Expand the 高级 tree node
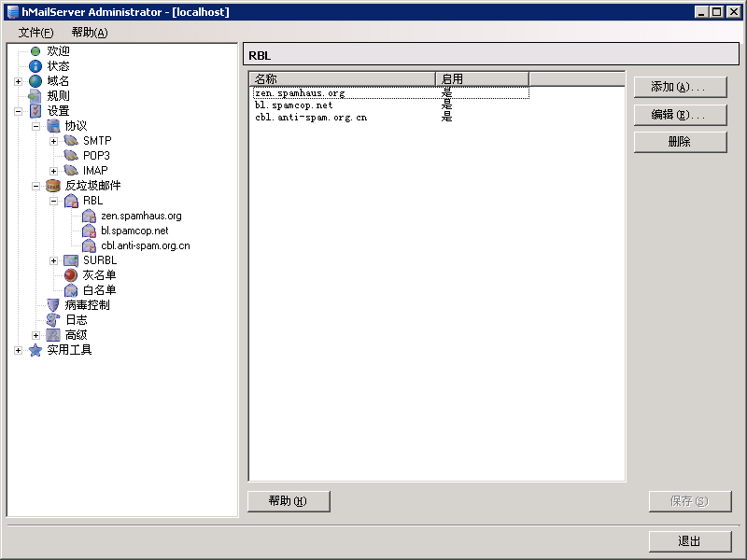Screen dimensions: 747x560 pos(35,335)
